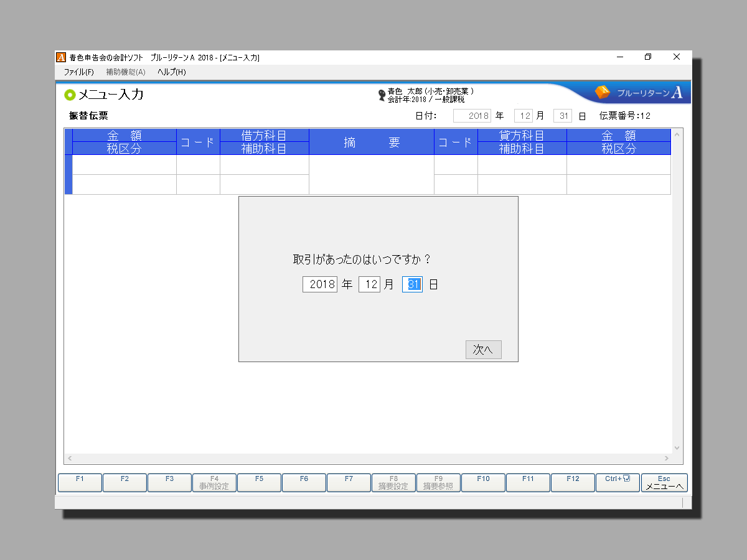Click the F8 摘要設定 function key
The height and width of the screenshot is (560, 747).
click(x=393, y=483)
